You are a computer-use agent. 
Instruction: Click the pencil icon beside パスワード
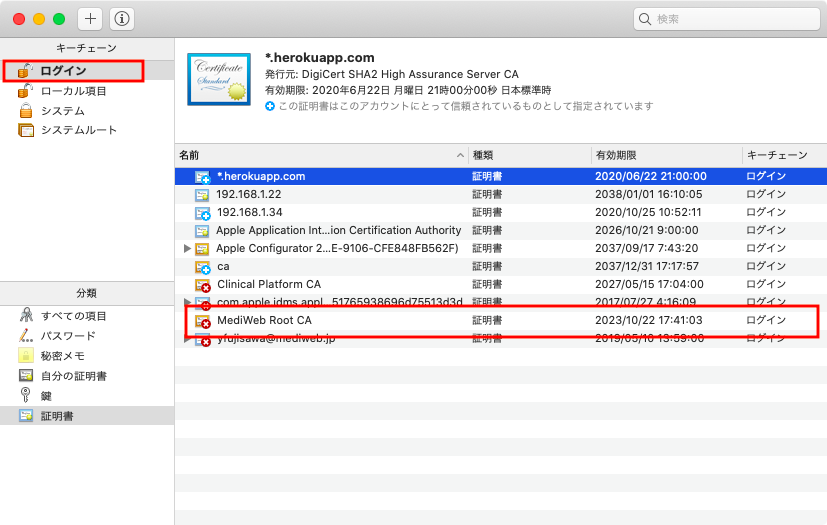point(25,335)
